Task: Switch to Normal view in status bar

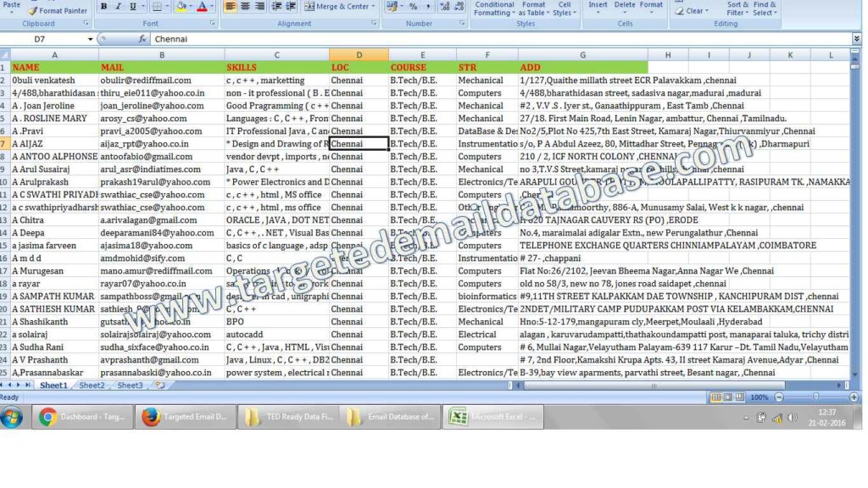Action: (716, 397)
